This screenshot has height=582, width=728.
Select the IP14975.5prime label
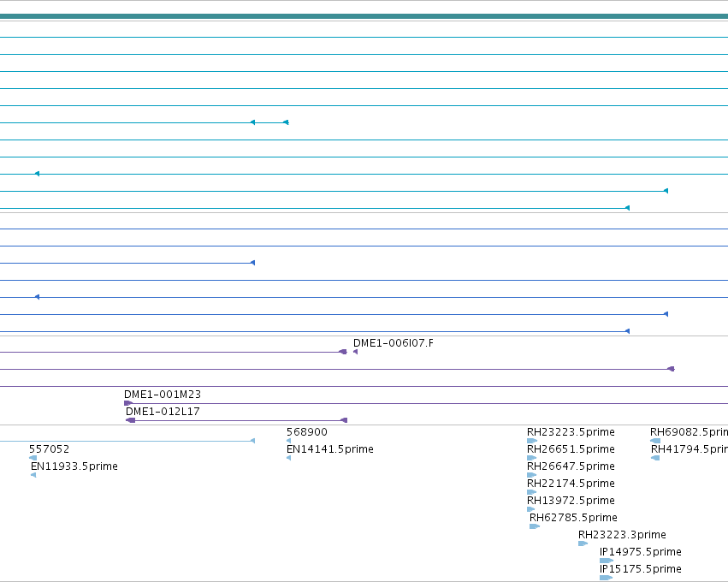(641, 552)
